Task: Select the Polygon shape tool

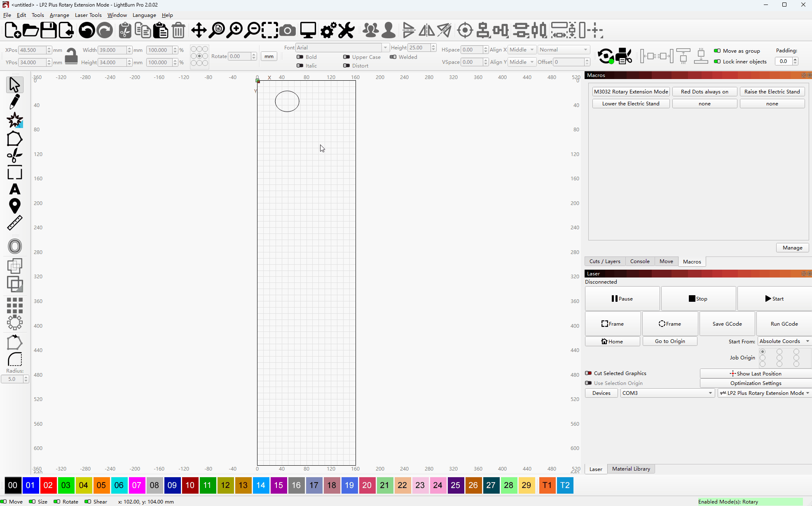Action: point(15,139)
